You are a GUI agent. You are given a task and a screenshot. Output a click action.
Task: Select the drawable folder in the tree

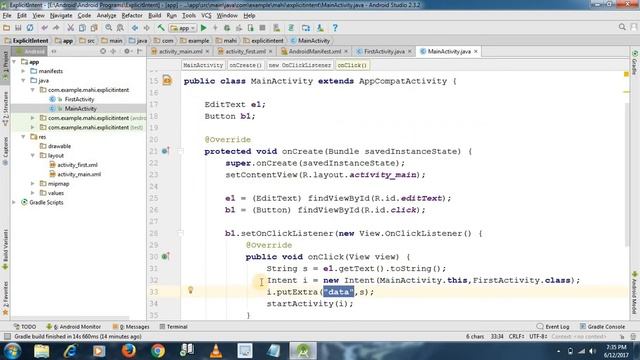[59, 146]
